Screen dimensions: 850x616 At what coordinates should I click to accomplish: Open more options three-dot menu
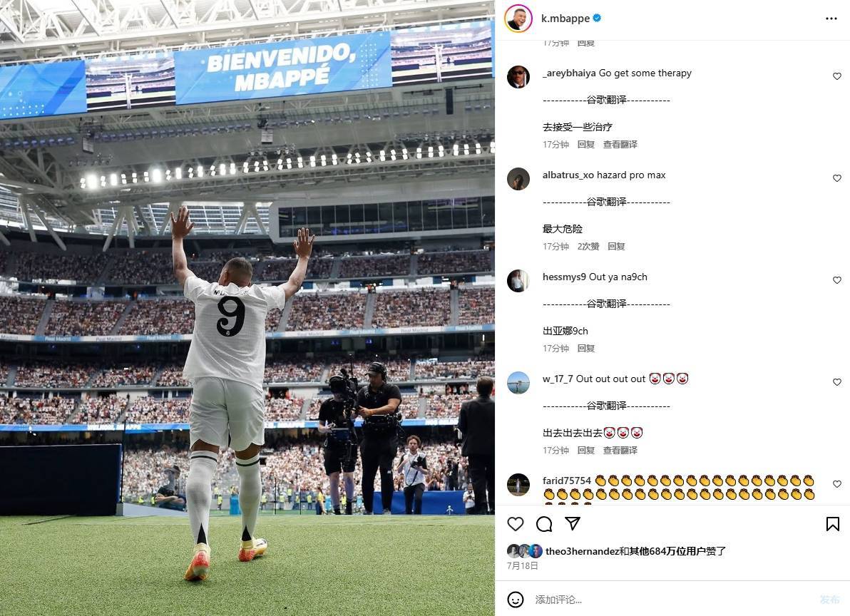pyautogui.click(x=831, y=19)
